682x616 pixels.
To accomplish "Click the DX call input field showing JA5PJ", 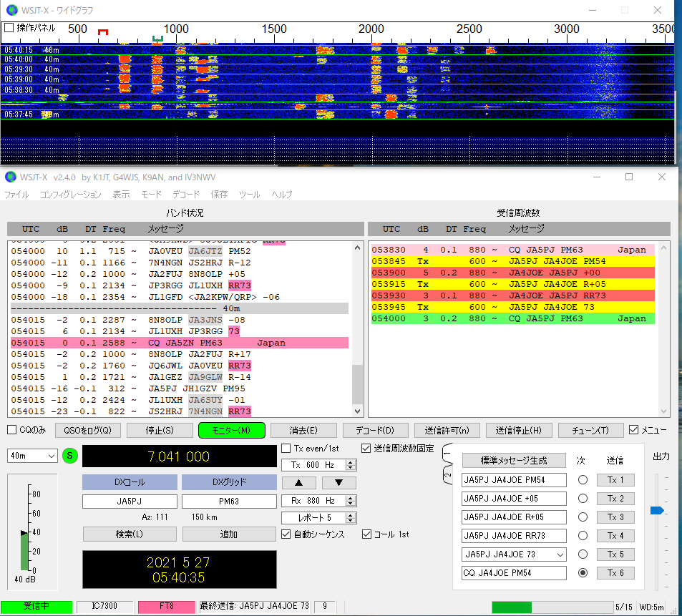I will click(x=129, y=502).
